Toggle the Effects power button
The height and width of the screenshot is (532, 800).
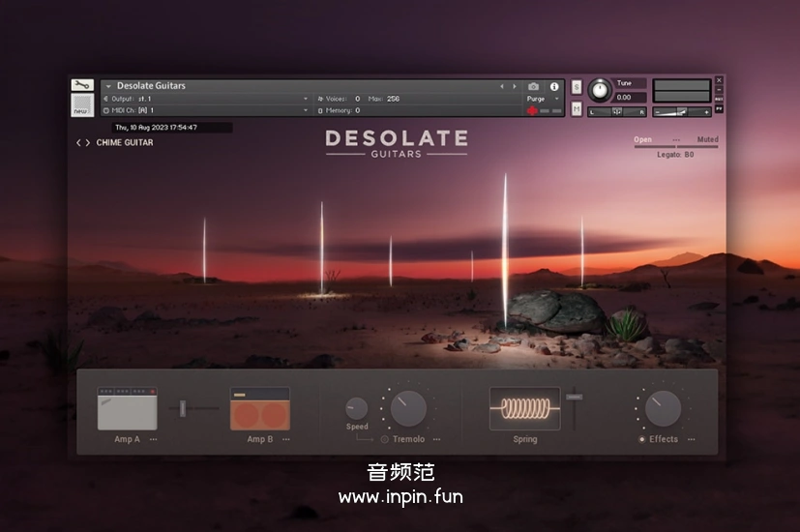641,439
